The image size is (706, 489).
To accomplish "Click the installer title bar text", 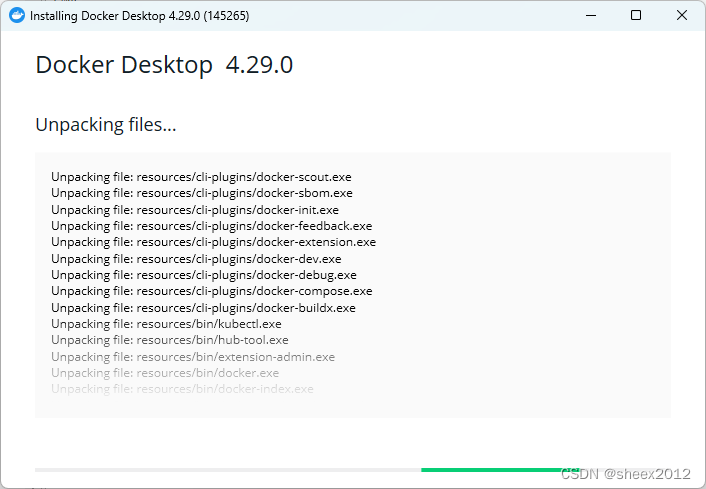I will [x=140, y=16].
